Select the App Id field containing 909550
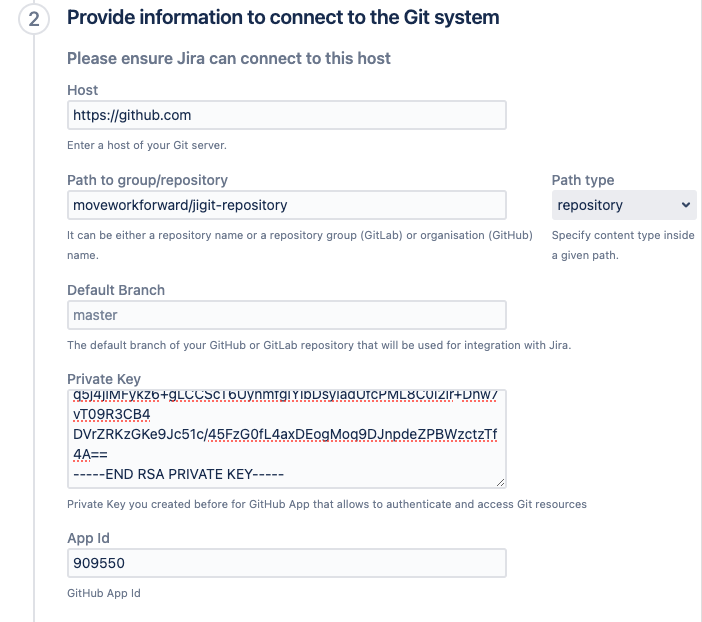This screenshot has width=702, height=622. click(x=286, y=563)
